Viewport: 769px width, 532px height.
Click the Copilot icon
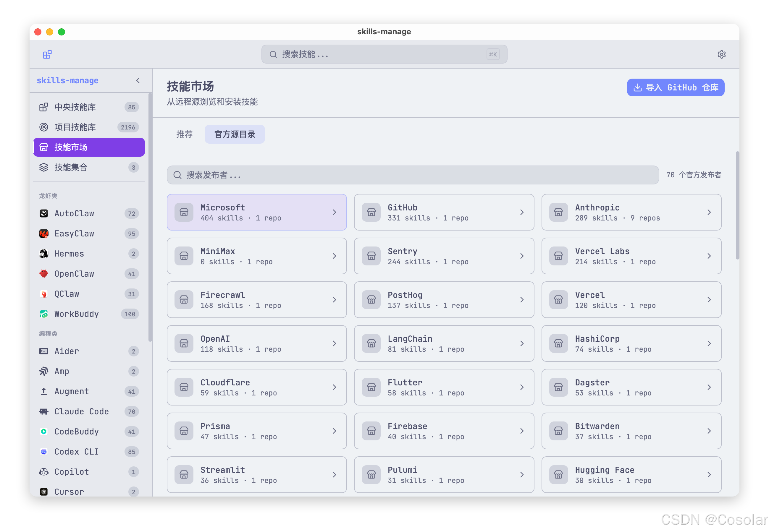tap(44, 472)
